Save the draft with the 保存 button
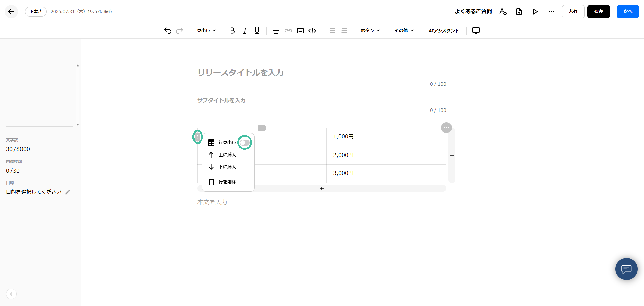Viewport: 644px width, 306px height. pyautogui.click(x=598, y=11)
